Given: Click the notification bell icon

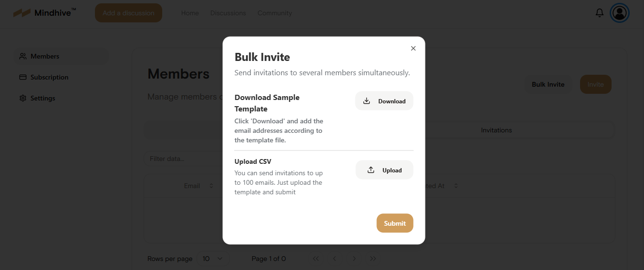Looking at the screenshot, I should click(x=600, y=13).
